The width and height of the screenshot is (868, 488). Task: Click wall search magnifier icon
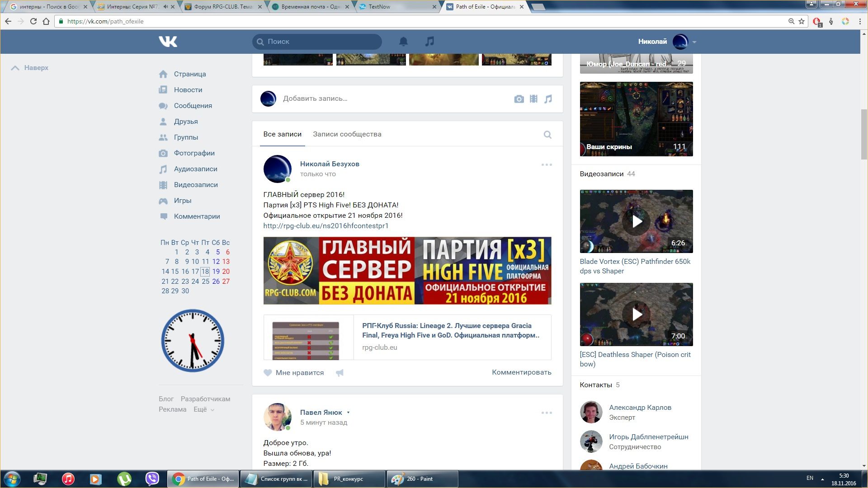coord(547,135)
